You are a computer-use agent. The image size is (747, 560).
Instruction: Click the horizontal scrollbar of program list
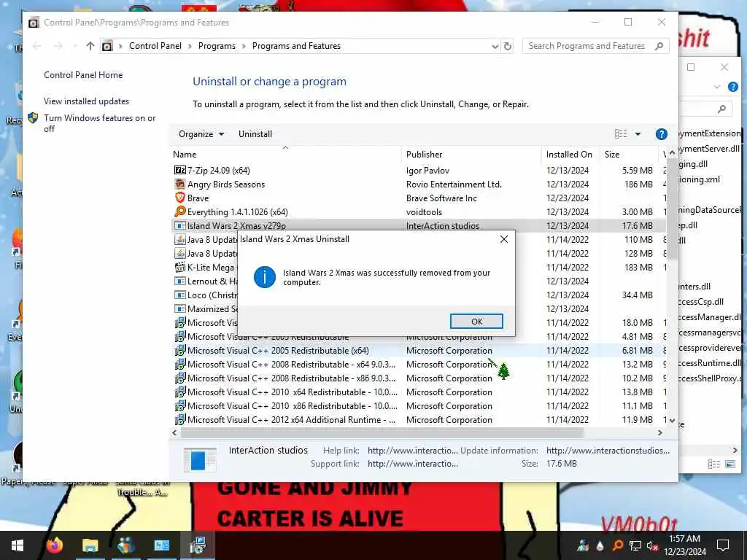tap(382, 433)
